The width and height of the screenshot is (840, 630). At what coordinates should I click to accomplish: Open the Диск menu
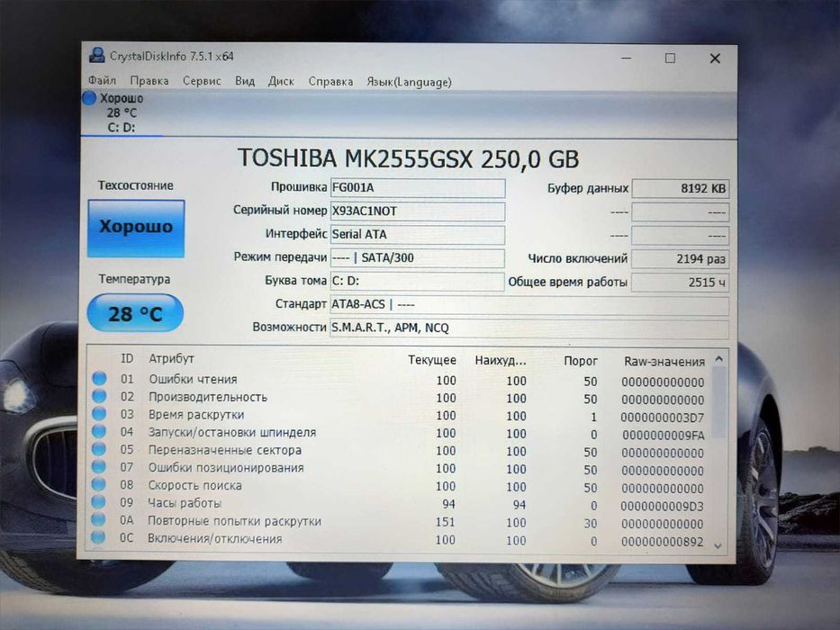[281, 81]
